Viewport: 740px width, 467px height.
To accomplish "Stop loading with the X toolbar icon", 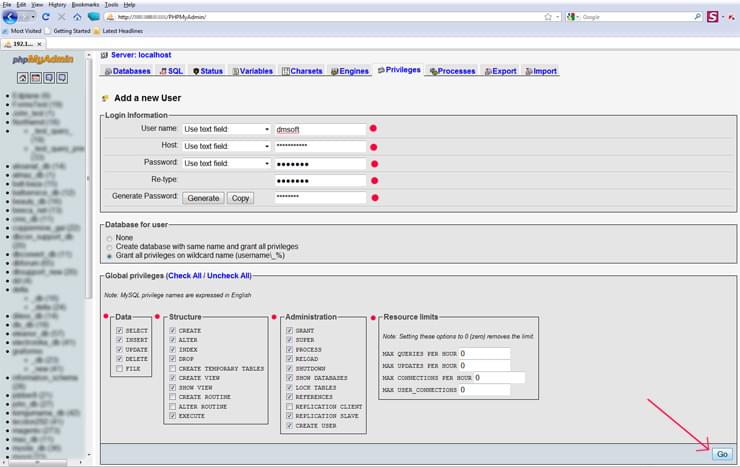I will pyautogui.click(x=61, y=17).
